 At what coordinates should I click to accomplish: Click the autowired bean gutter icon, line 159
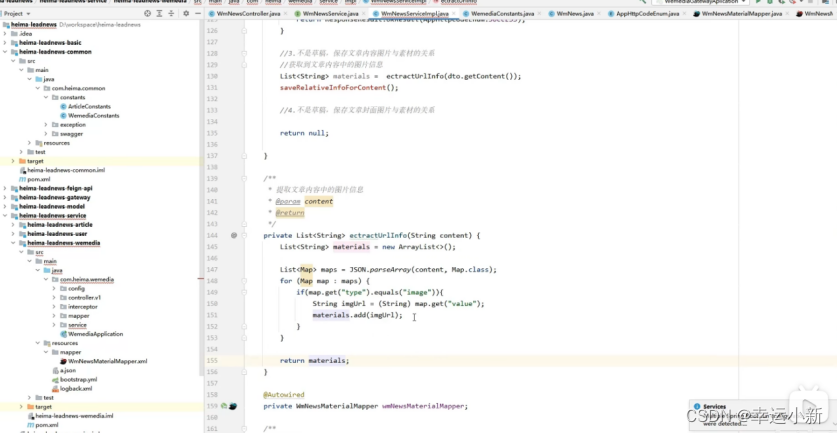click(x=224, y=406)
